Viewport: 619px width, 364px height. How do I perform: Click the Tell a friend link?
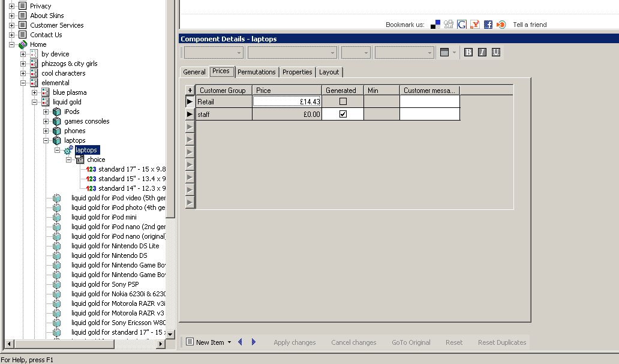pyautogui.click(x=530, y=25)
